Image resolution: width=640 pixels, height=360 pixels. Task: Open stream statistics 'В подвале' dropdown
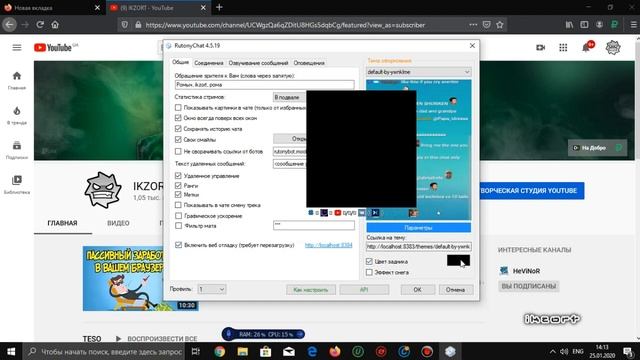point(289,97)
